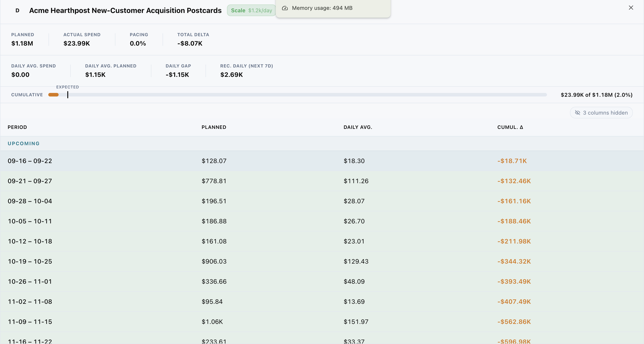Click the cumulative spend progress bar
644x344 pixels.
click(297, 95)
